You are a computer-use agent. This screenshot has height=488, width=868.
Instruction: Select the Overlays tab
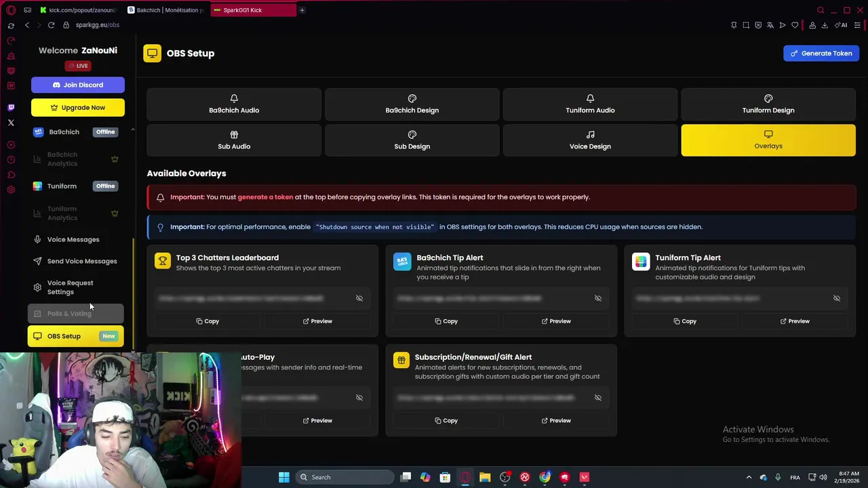coord(768,140)
